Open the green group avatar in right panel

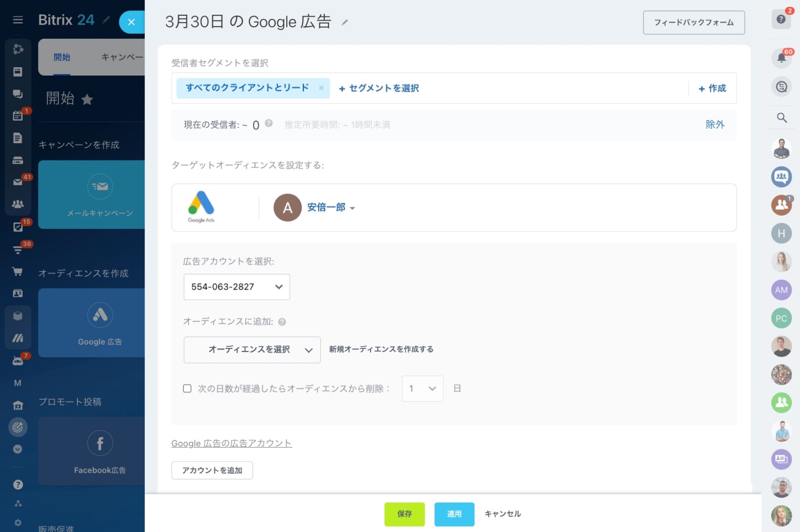pyautogui.click(x=781, y=402)
